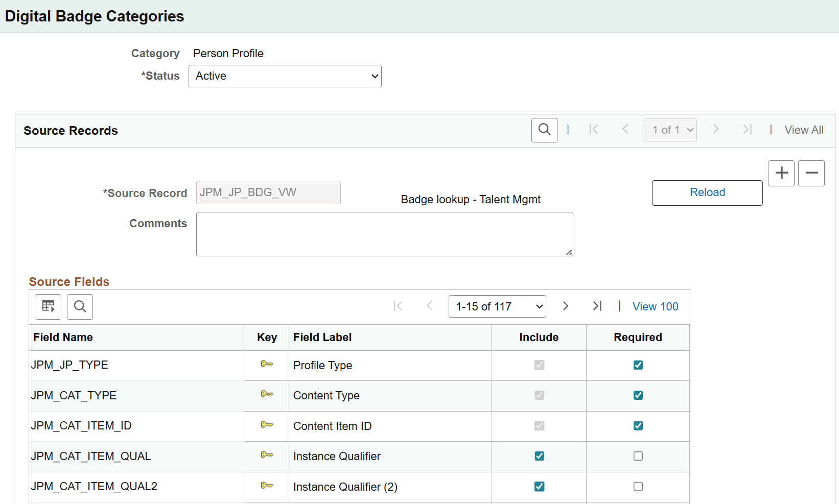
Task: Click the View 100 link
Action: [656, 306]
